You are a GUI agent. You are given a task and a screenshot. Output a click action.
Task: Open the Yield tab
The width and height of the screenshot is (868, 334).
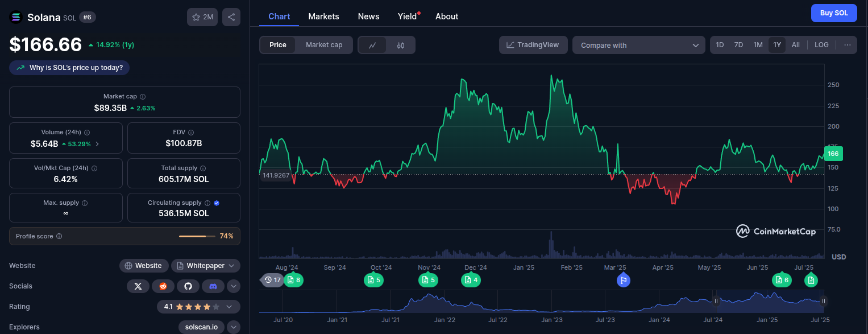408,17
